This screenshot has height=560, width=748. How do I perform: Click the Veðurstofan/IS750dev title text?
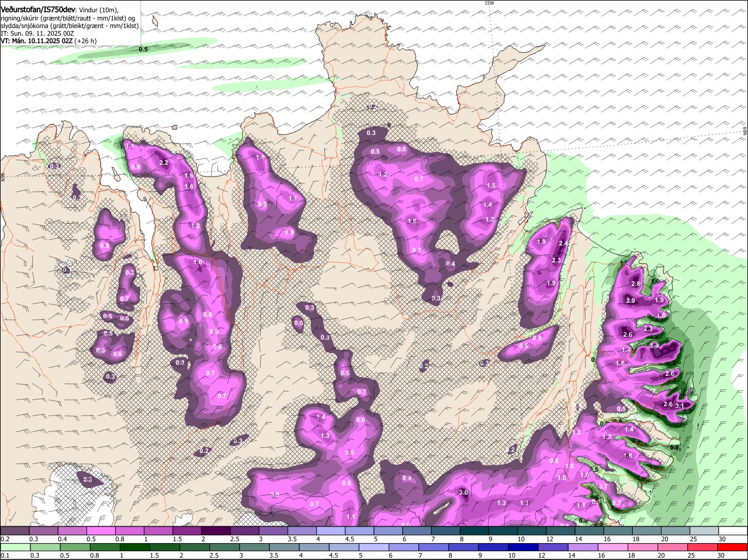coord(38,9)
